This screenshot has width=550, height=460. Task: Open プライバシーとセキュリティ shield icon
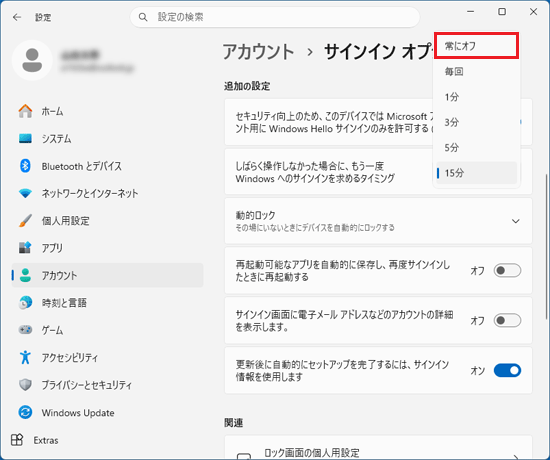point(25,385)
